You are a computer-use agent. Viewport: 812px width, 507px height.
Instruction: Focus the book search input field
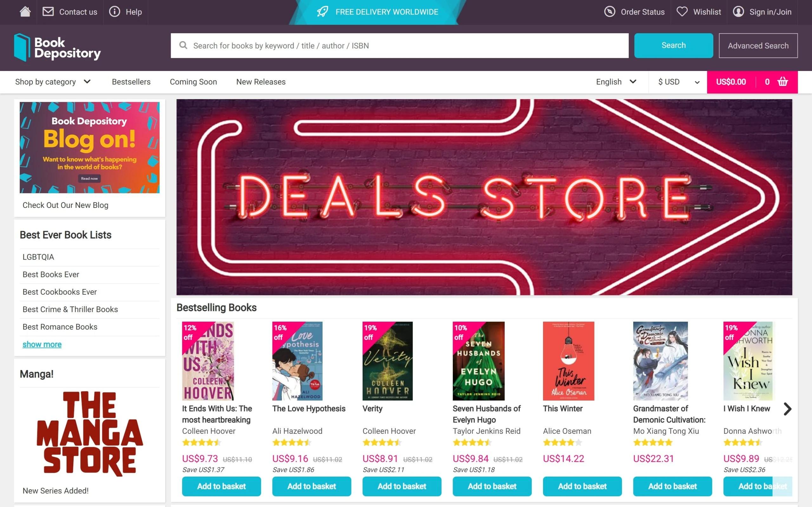pyautogui.click(x=399, y=46)
